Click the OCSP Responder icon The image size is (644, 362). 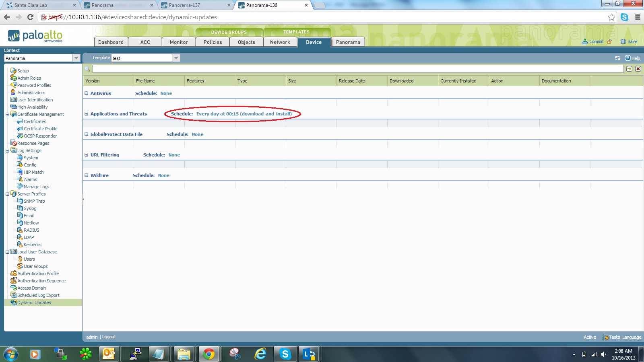(20, 136)
